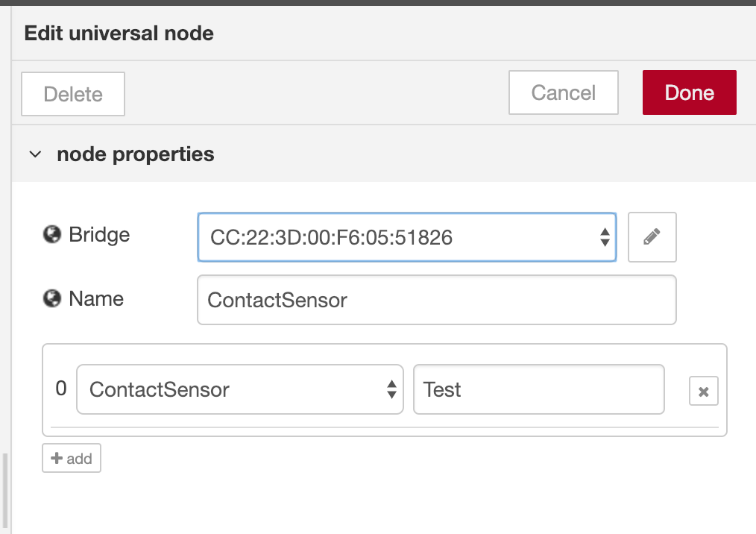Screen dimensions: 756x534
Task: Click the pencil icon to edit Bridge
Action: (652, 237)
